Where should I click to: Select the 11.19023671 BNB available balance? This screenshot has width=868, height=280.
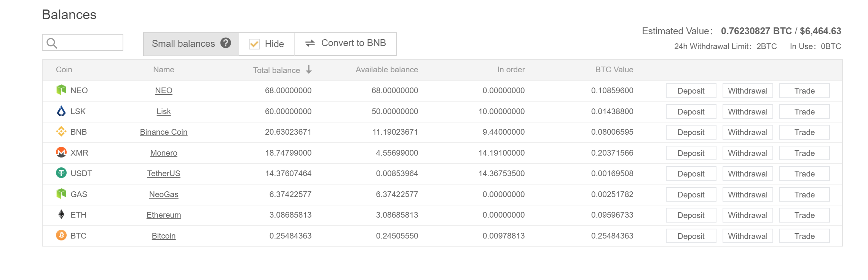coord(395,132)
